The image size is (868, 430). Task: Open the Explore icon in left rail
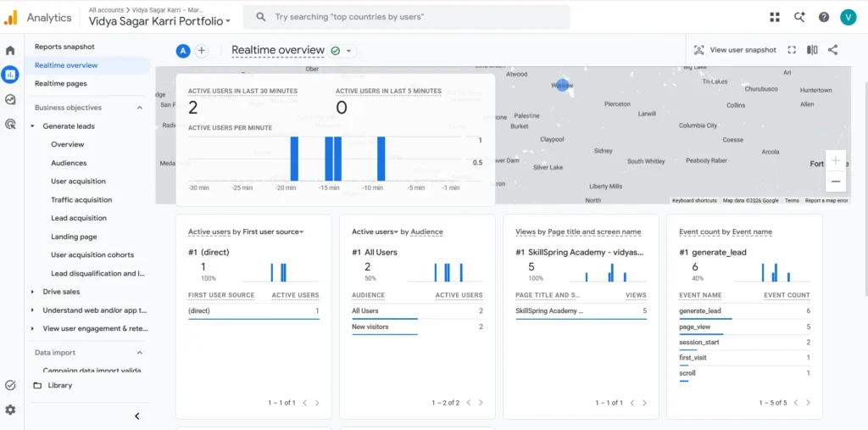point(10,100)
